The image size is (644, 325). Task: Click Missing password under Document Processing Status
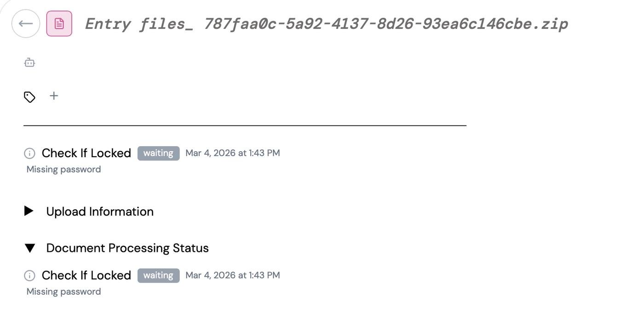click(x=64, y=291)
